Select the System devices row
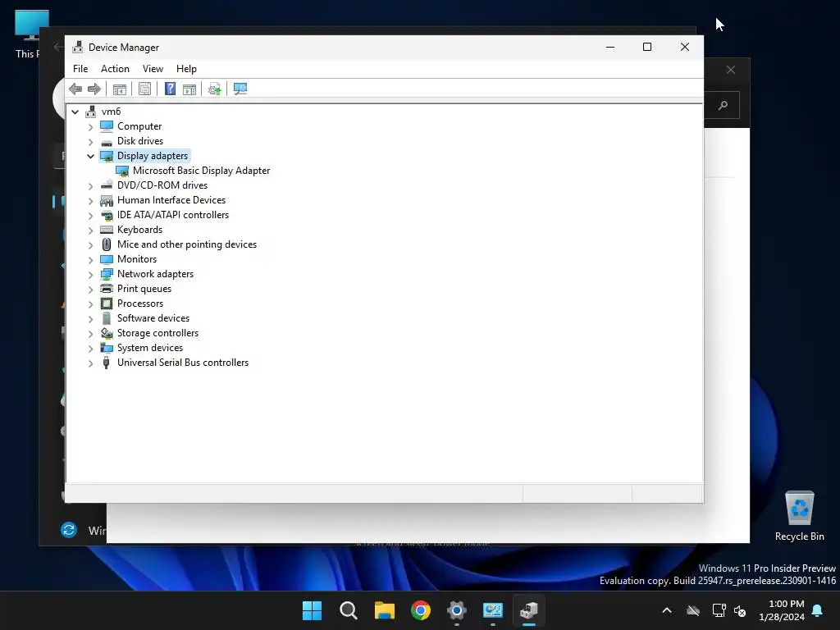840x630 pixels. click(150, 348)
